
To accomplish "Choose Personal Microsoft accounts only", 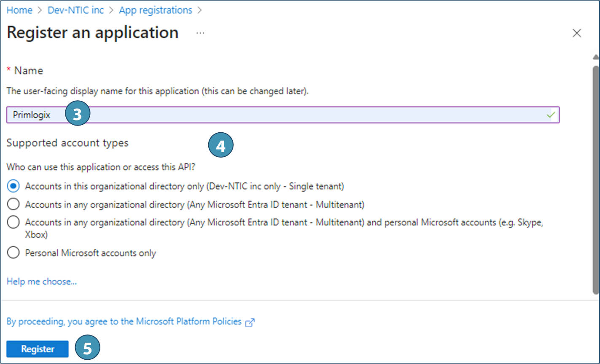I will tap(13, 253).
